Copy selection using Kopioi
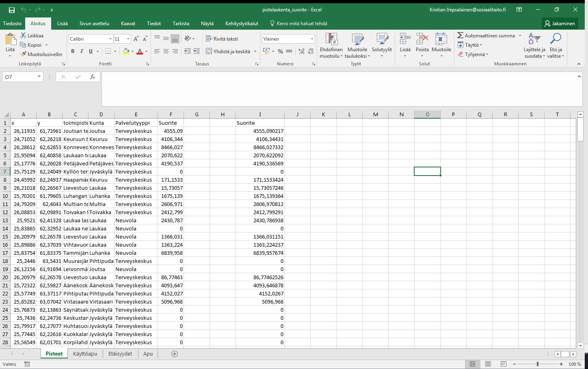 31,45
